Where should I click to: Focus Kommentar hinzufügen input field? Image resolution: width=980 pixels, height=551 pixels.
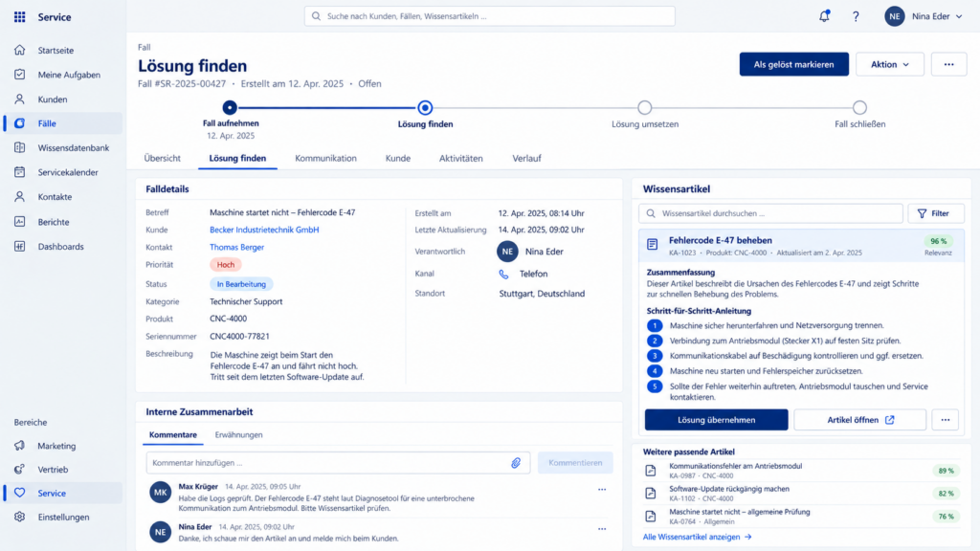coord(338,463)
